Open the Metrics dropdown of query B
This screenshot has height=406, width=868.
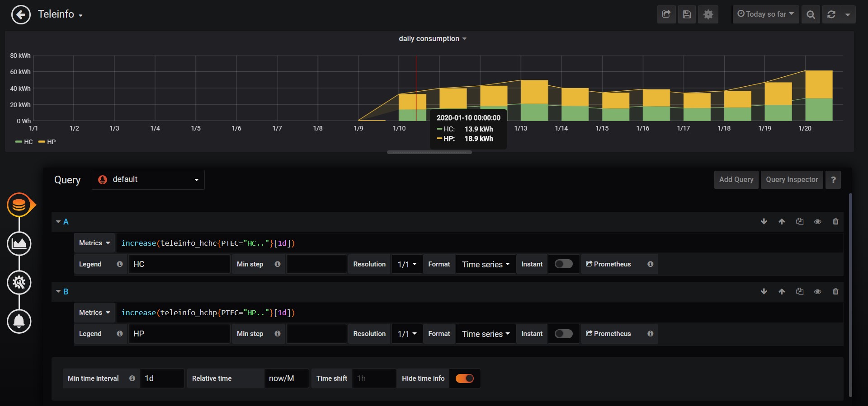(94, 313)
